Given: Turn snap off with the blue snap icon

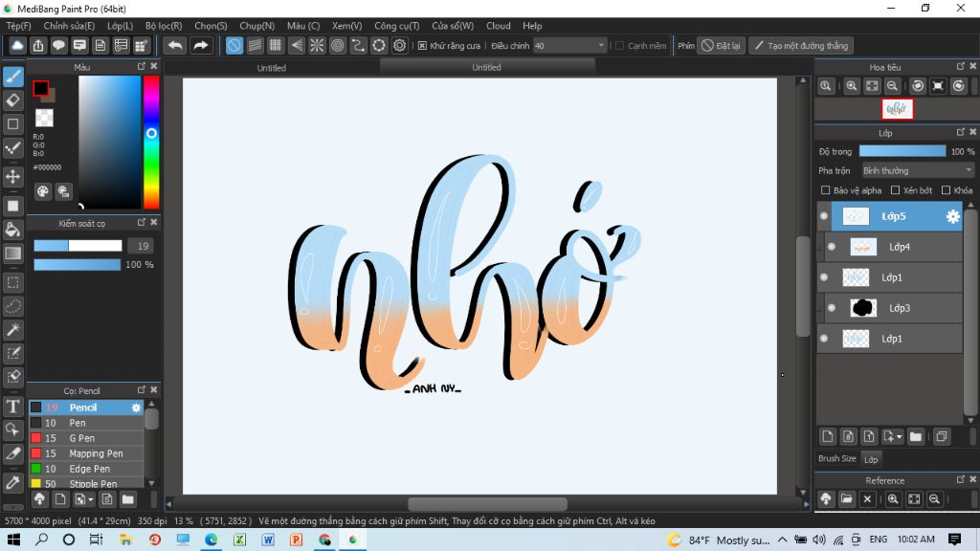Looking at the screenshot, I should point(234,46).
